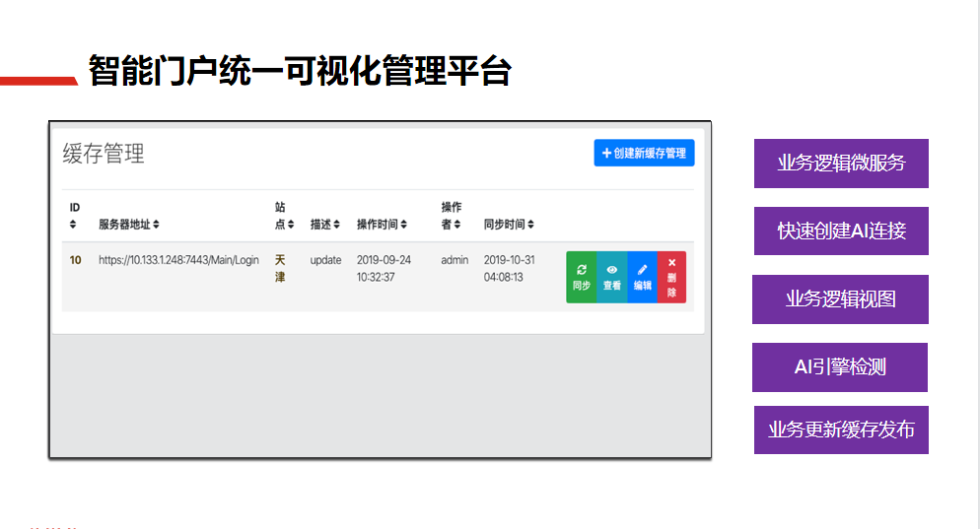Click the 天津 site cell
The width and height of the screenshot is (980, 529).
click(280, 268)
